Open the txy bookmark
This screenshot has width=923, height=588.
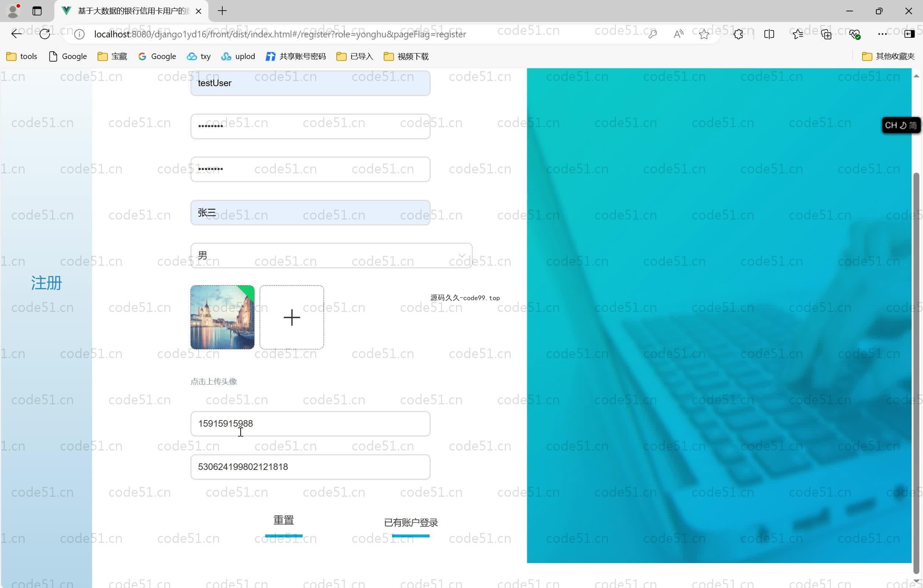[198, 56]
